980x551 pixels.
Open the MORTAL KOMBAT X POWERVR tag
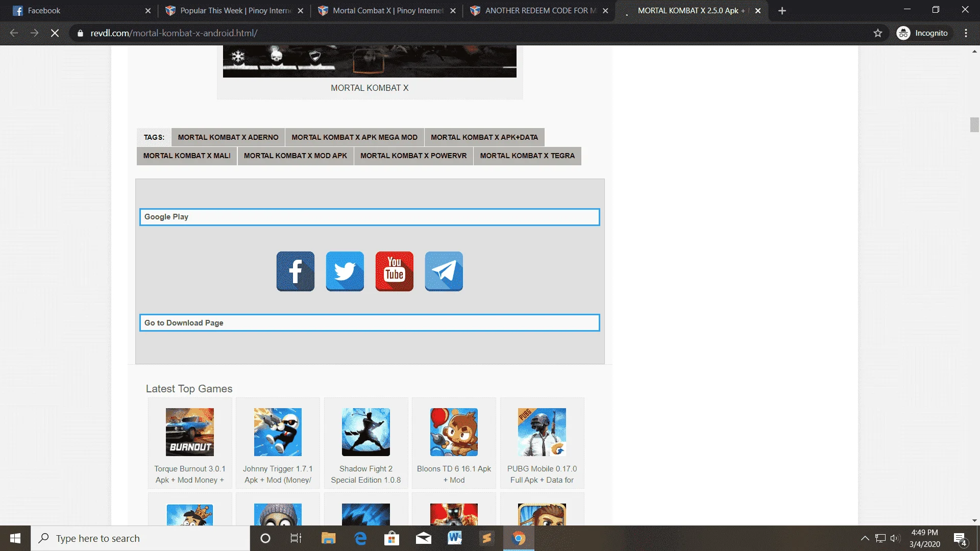pos(413,156)
